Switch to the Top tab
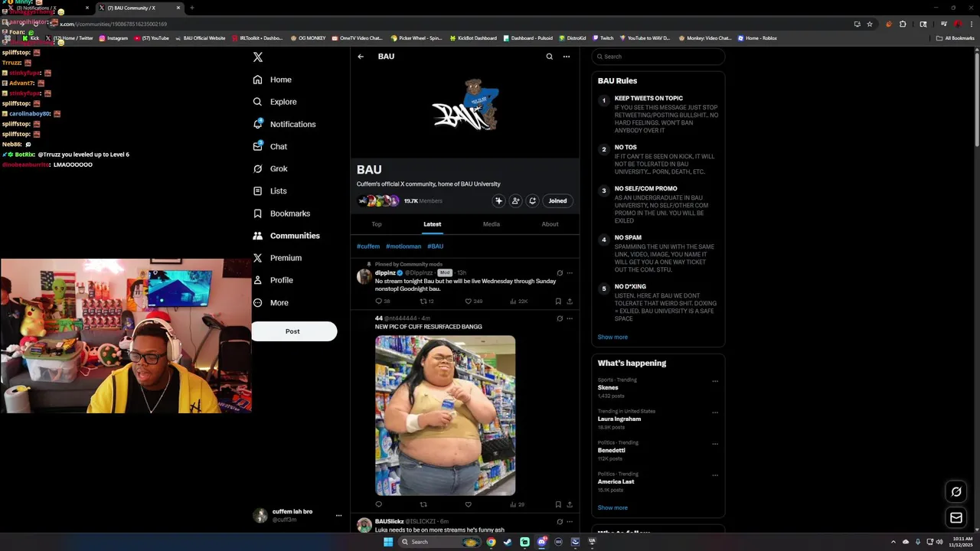Image resolution: width=980 pixels, height=551 pixels. (x=377, y=224)
